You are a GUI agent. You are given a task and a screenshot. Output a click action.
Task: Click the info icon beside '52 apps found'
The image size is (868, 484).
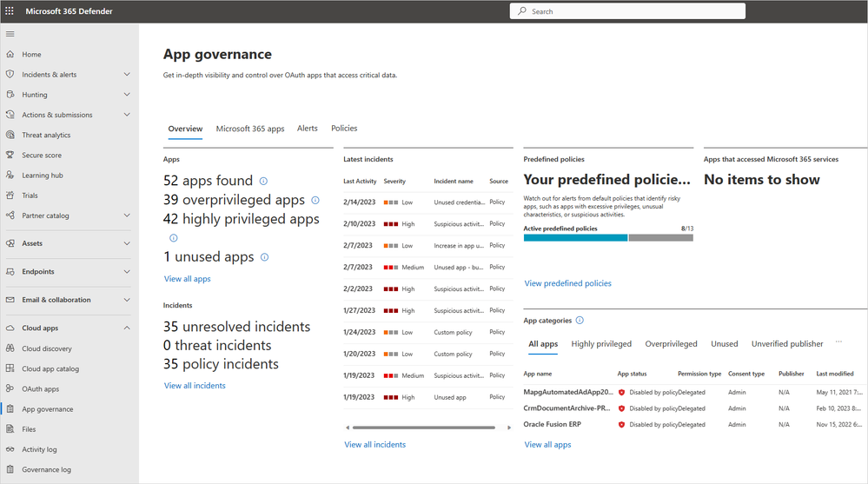(x=263, y=181)
